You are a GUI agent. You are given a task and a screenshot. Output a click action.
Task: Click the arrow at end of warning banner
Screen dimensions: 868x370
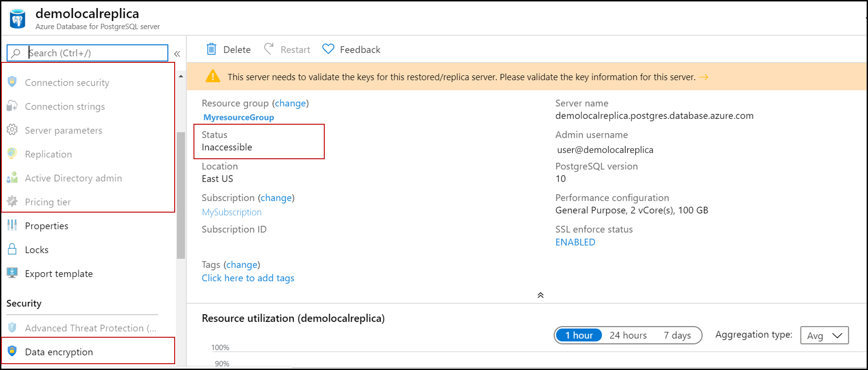pyautogui.click(x=704, y=77)
